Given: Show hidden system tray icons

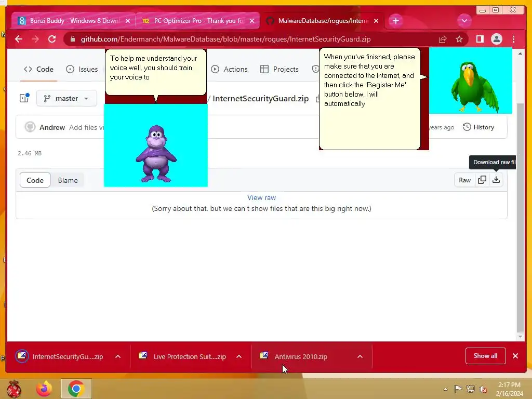Looking at the screenshot, I should tap(445, 389).
